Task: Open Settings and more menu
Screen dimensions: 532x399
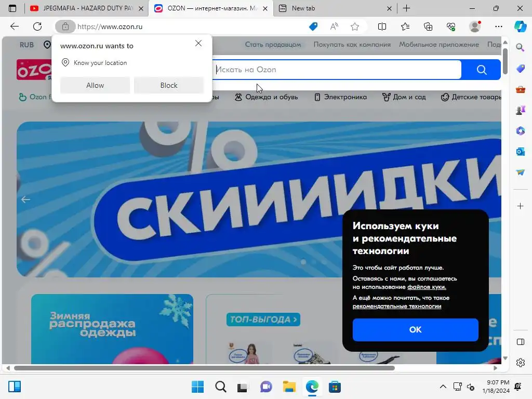Action: 498,26
